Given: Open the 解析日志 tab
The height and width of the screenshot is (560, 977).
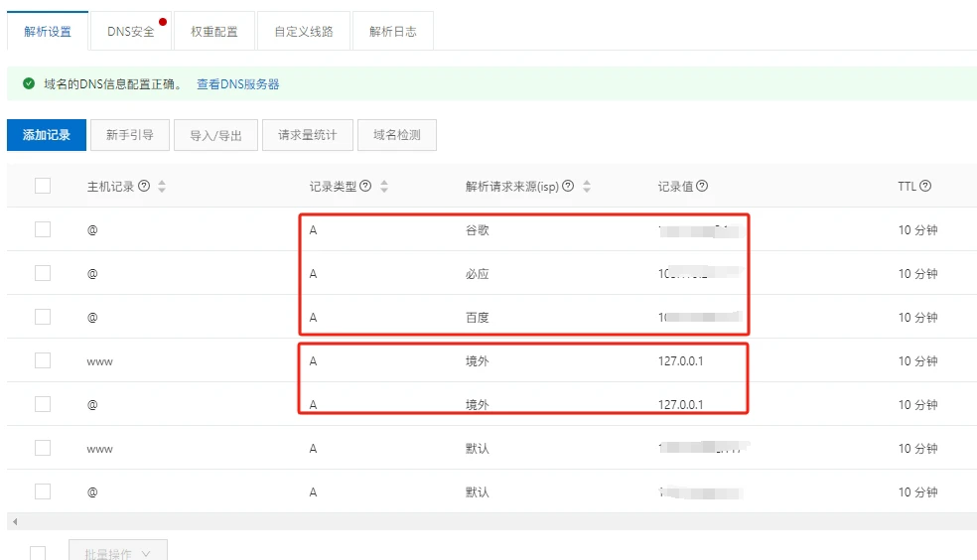Looking at the screenshot, I should click(x=393, y=32).
